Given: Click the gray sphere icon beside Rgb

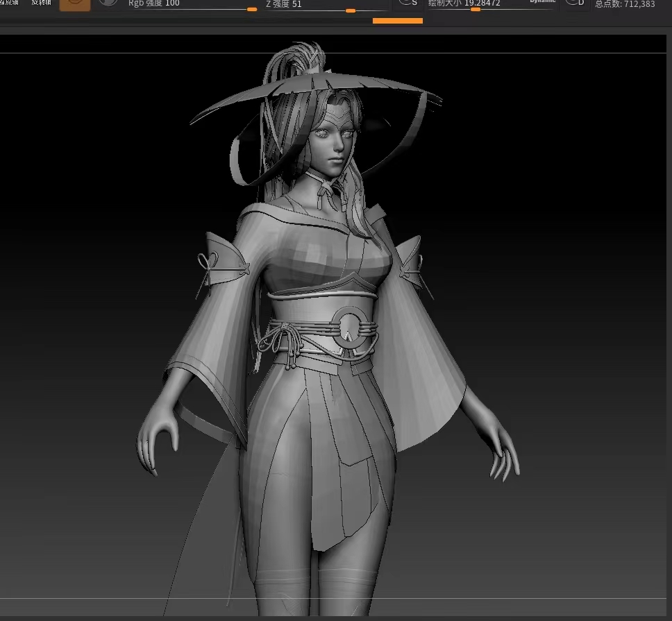Looking at the screenshot, I should [108, 3].
